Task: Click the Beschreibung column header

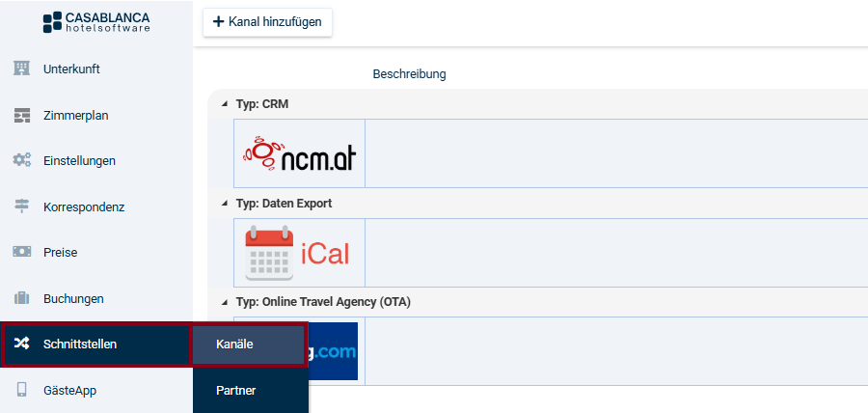Action: point(409,74)
